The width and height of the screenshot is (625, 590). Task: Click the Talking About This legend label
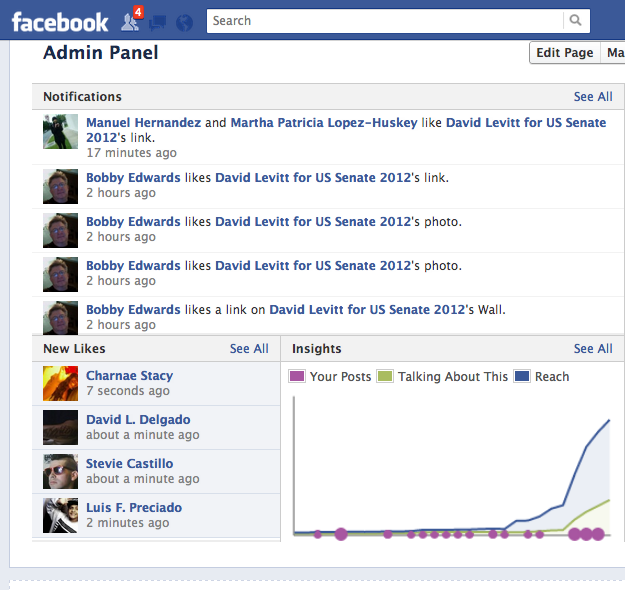pyautogui.click(x=453, y=376)
